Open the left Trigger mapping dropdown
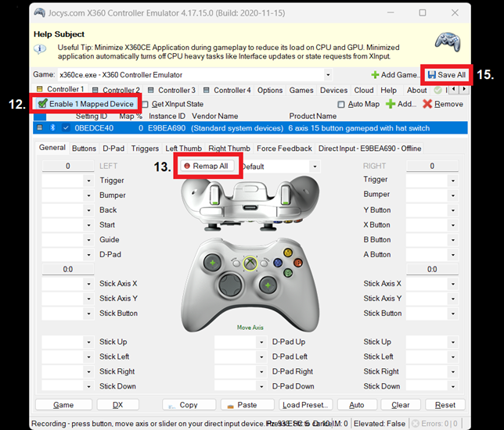The height and width of the screenshot is (430, 504). (x=88, y=181)
